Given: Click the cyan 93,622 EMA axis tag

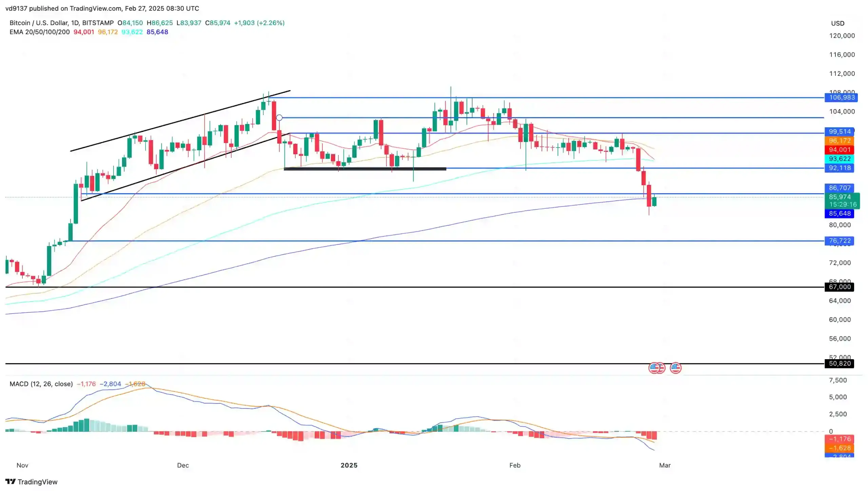Looking at the screenshot, I should coord(840,159).
